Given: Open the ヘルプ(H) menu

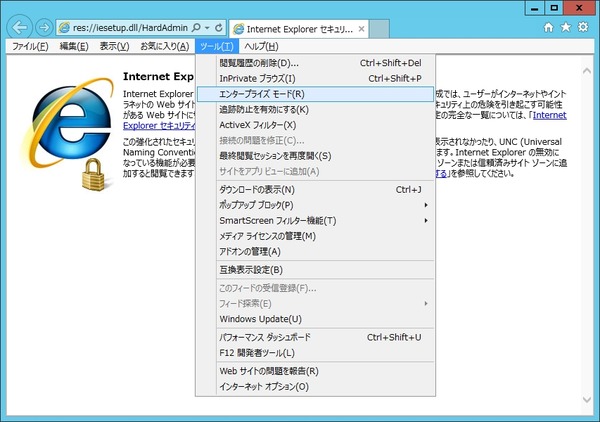Looking at the screenshot, I should coord(261,46).
